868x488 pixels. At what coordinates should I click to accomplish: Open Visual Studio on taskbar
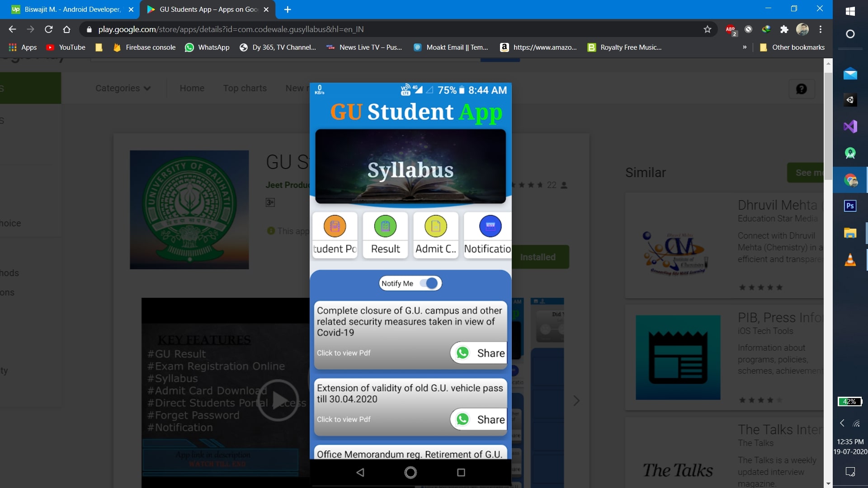pyautogui.click(x=850, y=126)
